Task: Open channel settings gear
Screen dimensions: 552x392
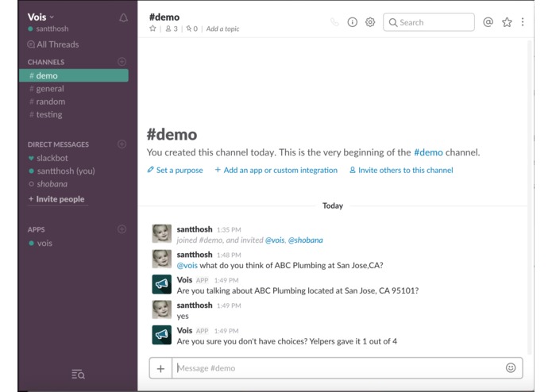Action: (370, 22)
